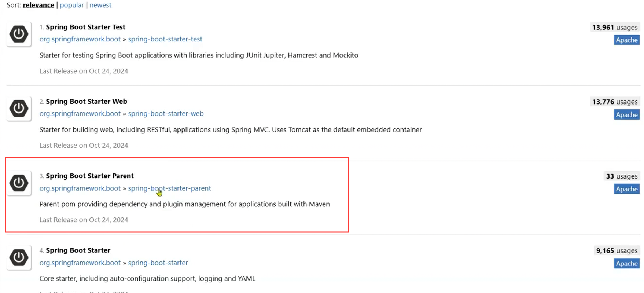This screenshot has height=293, width=644.
Task: Click the Spring Boot Starter Parent logo icon
Action: click(x=19, y=183)
